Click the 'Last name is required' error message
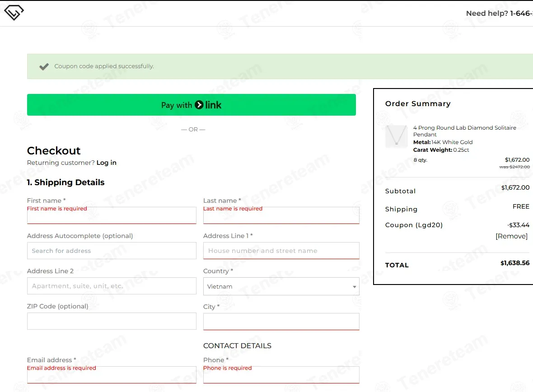The width and height of the screenshot is (533, 392). point(233,208)
